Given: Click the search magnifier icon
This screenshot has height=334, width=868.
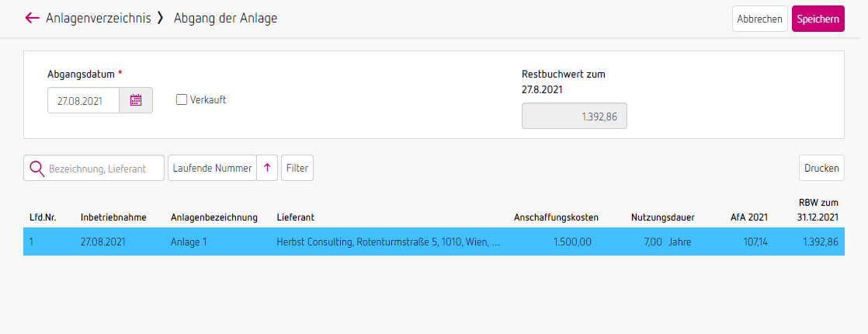Looking at the screenshot, I should 36,168.
